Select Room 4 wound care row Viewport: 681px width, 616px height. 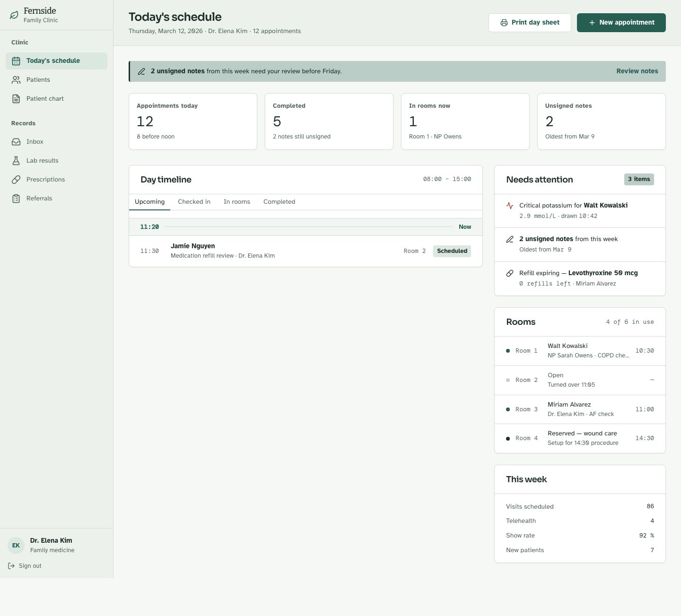coord(580,439)
